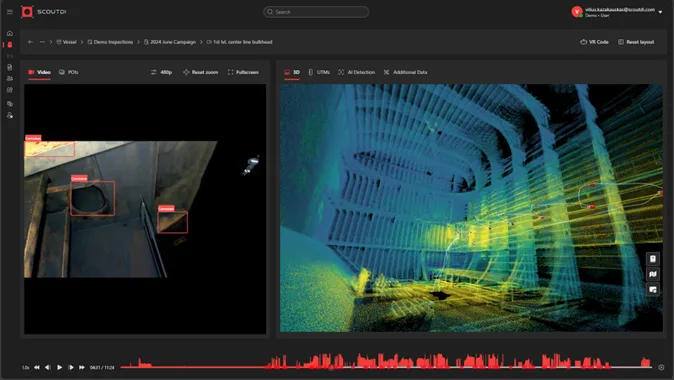Click in the Search input field
The width and height of the screenshot is (674, 380).
[316, 12]
